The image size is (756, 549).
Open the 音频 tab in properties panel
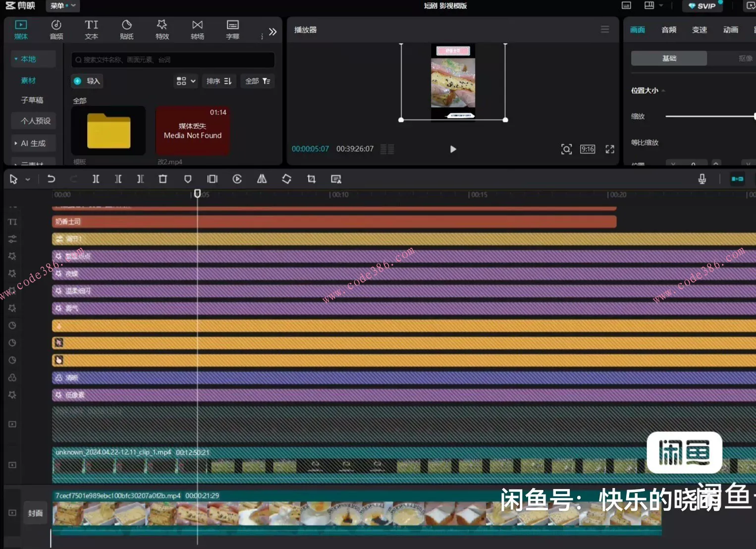tap(668, 30)
